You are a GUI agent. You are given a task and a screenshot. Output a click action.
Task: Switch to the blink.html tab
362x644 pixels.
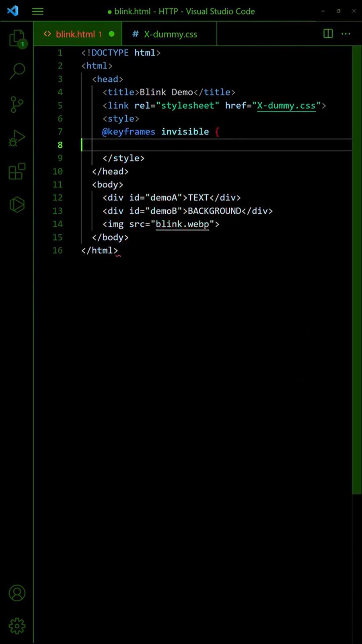[75, 34]
